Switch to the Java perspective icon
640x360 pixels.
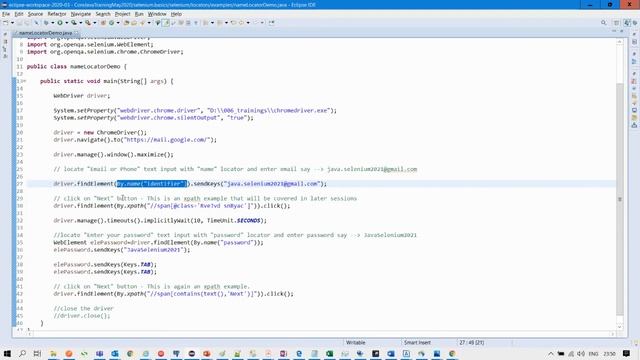pos(627,23)
